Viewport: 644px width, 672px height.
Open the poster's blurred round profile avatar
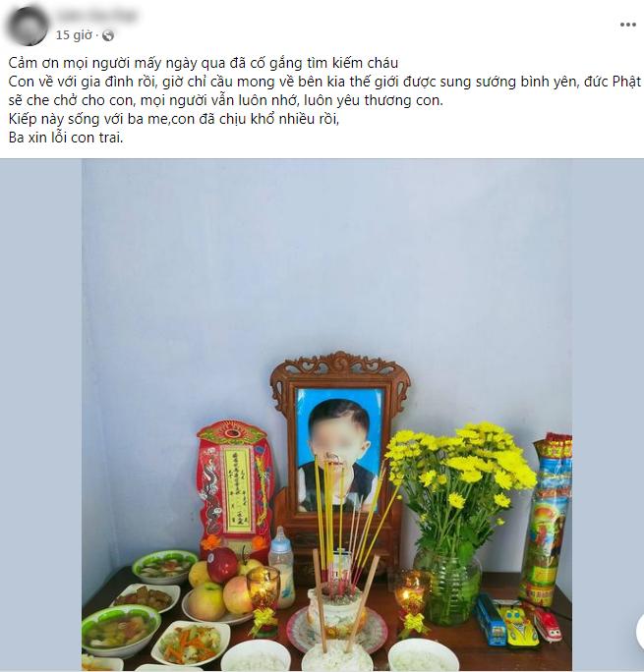point(27,25)
